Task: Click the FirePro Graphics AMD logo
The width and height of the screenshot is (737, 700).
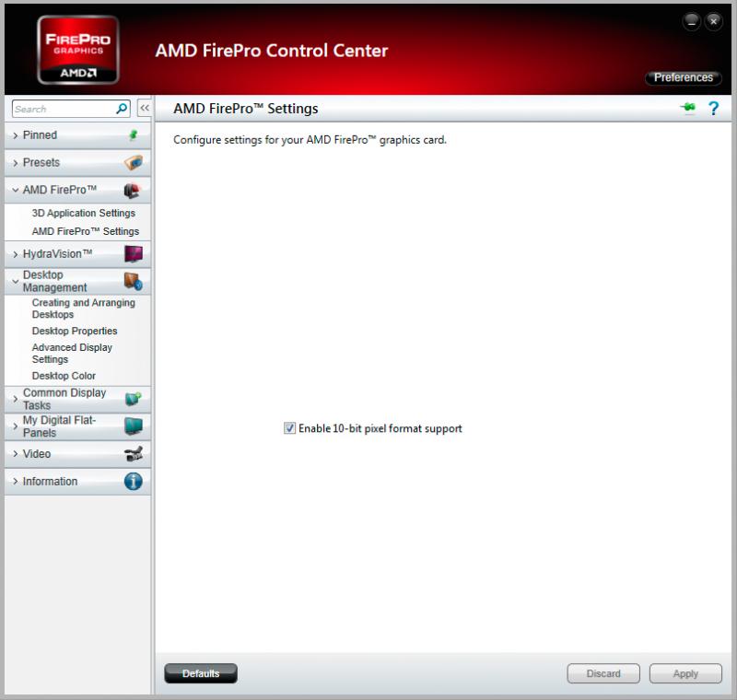Action: pos(78,50)
